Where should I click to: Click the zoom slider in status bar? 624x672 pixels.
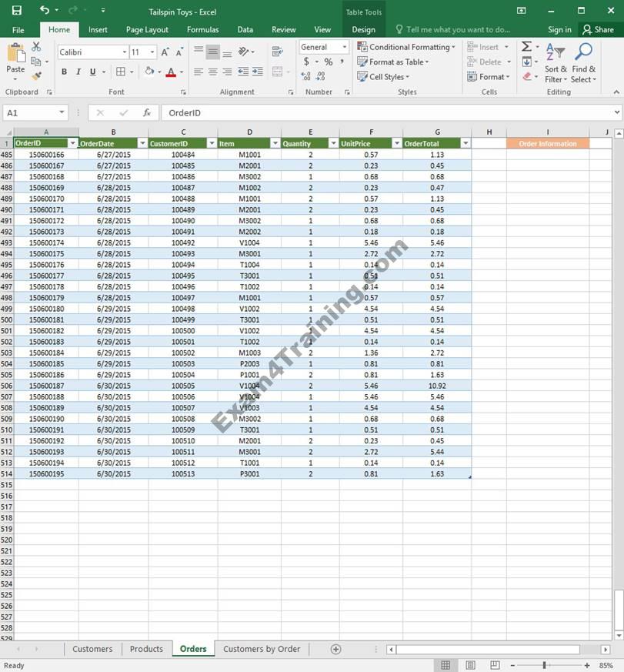pos(544,665)
